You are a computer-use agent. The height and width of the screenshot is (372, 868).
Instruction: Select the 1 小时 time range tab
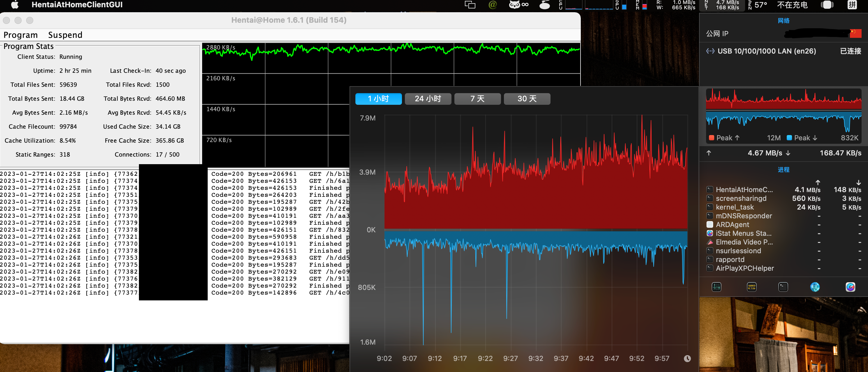click(378, 99)
